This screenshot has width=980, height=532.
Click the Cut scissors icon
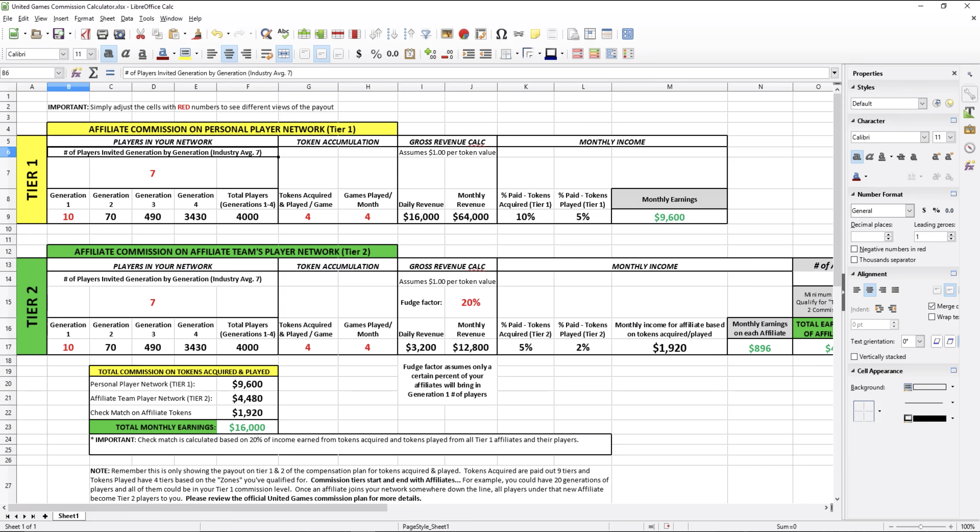[x=141, y=34]
